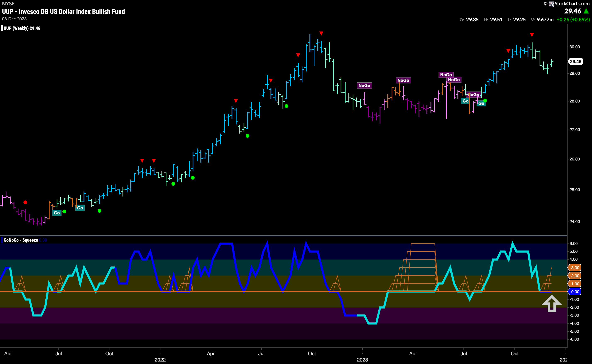This screenshot has width=592, height=364.
Task: Click the low value L: 29.25
Action: pyautogui.click(x=517, y=19)
